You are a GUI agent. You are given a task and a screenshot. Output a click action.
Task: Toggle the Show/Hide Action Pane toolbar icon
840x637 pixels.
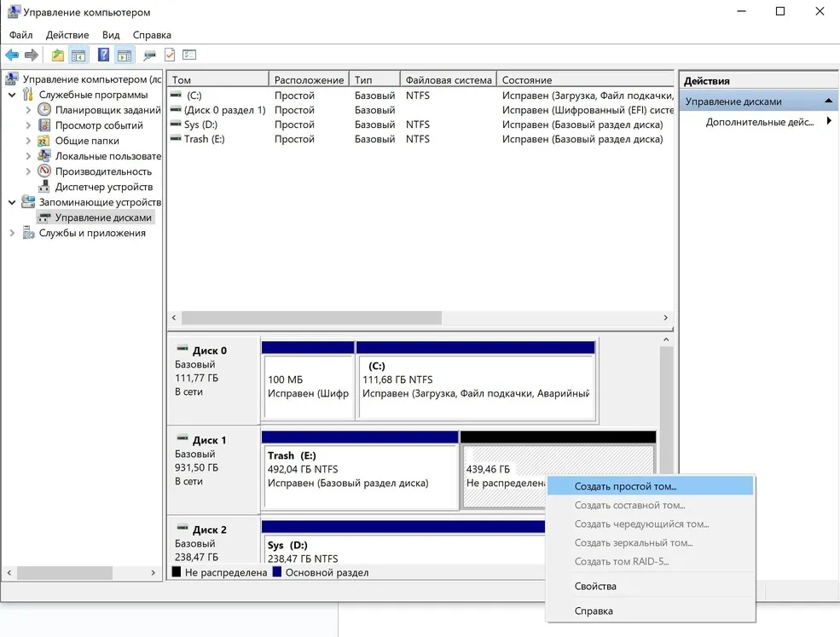(125, 55)
